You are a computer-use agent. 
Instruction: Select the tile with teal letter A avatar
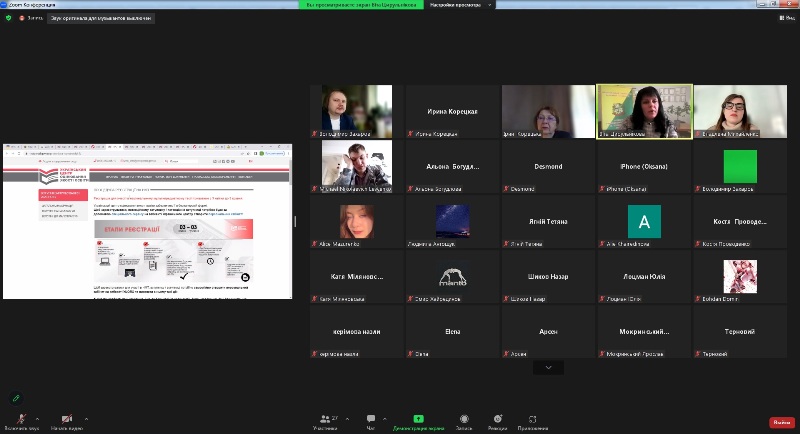point(644,221)
